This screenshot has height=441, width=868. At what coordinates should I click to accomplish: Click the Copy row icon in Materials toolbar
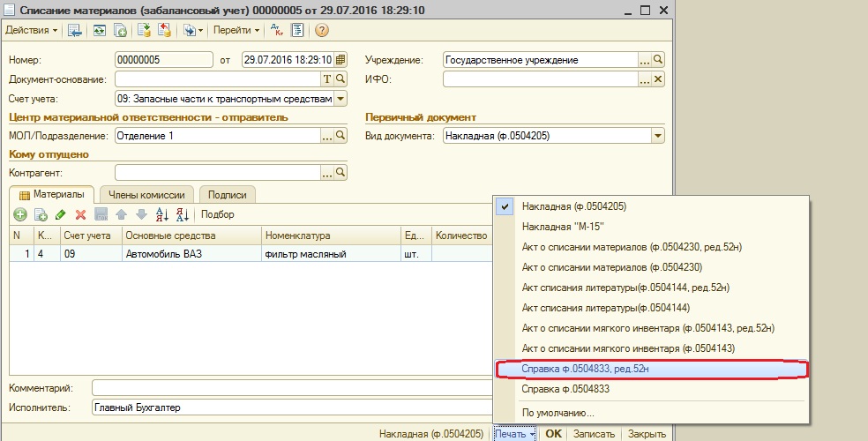[x=40, y=214]
